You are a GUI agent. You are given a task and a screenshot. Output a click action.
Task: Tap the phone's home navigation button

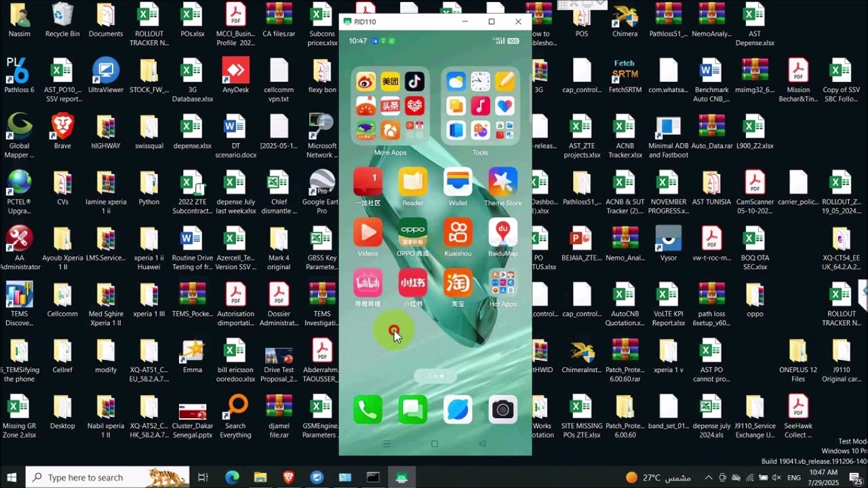point(435,444)
